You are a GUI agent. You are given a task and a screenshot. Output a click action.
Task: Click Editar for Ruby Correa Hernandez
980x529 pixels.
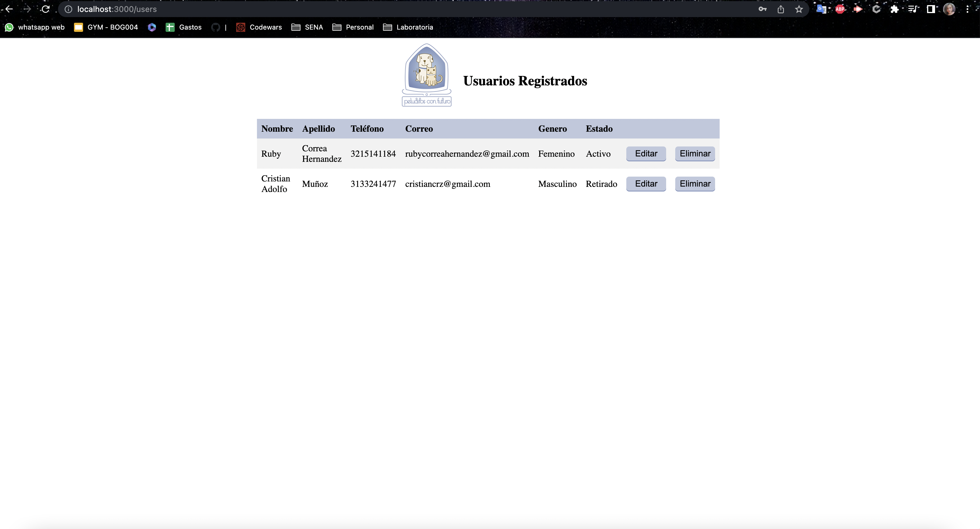646,154
